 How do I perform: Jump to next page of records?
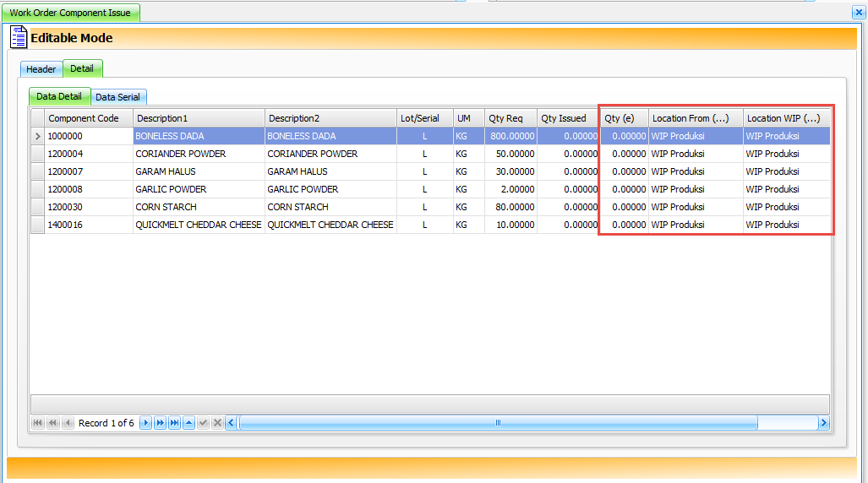[x=160, y=423]
